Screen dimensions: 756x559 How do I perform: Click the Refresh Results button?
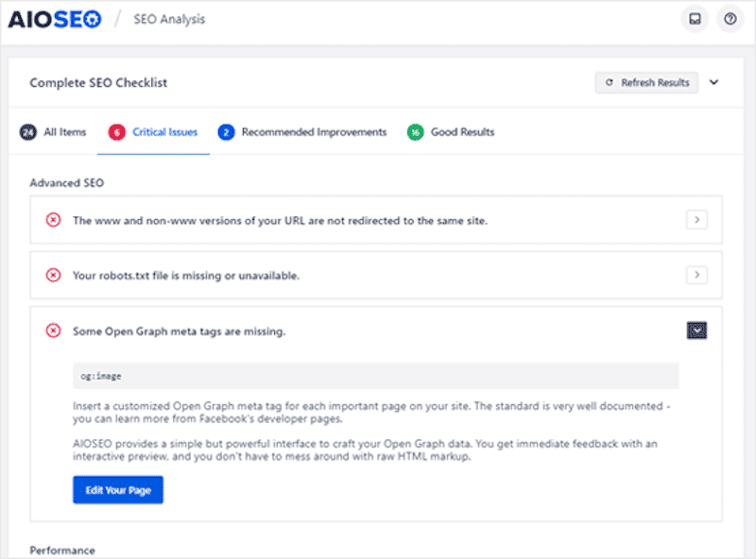[x=646, y=82]
